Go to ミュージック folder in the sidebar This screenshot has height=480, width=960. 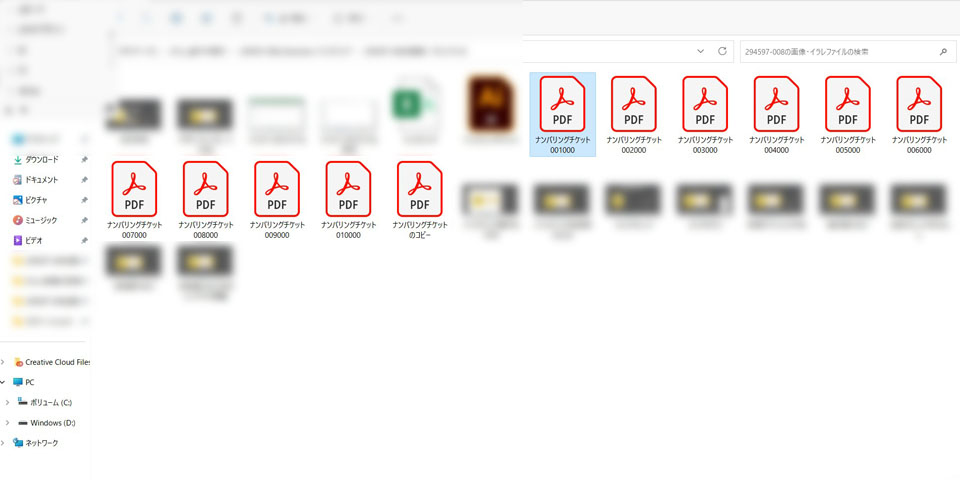[41, 220]
